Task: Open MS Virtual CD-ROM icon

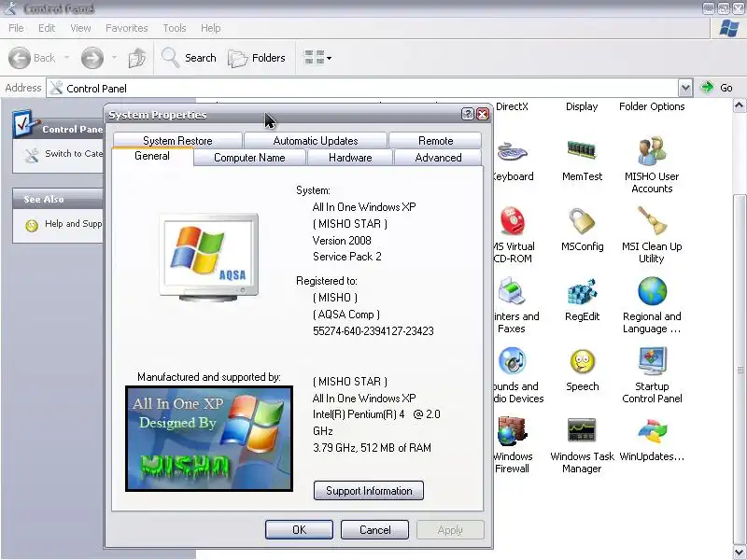Action: pyautogui.click(x=513, y=221)
